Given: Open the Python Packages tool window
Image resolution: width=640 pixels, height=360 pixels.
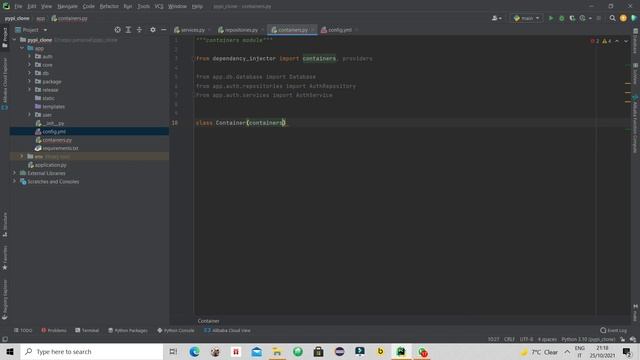Looking at the screenshot, I should [128, 330].
